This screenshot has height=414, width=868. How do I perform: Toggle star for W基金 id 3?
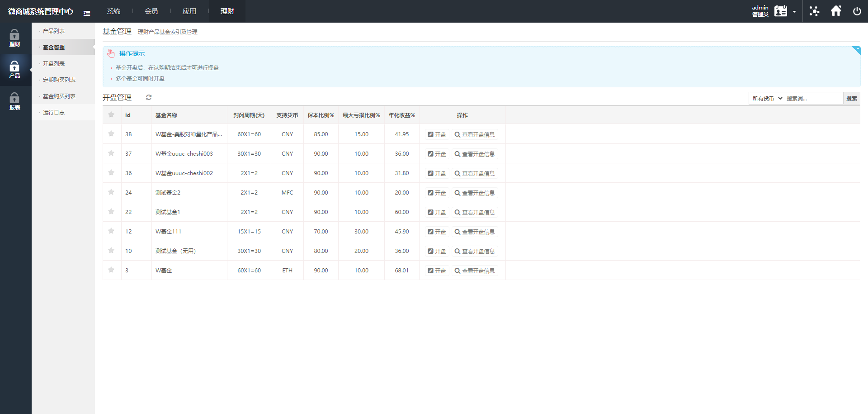coord(111,270)
